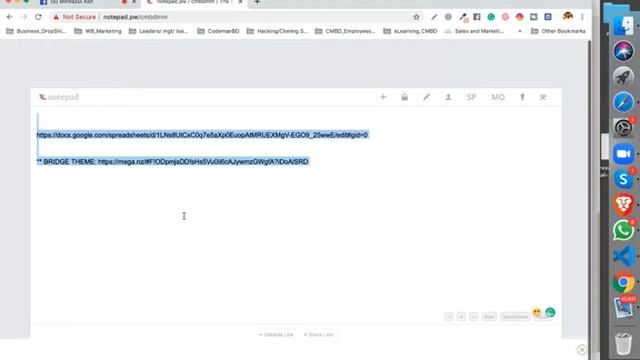Open the Other Bookmarks folder
The height and width of the screenshot is (360, 640).
[x=558, y=31]
